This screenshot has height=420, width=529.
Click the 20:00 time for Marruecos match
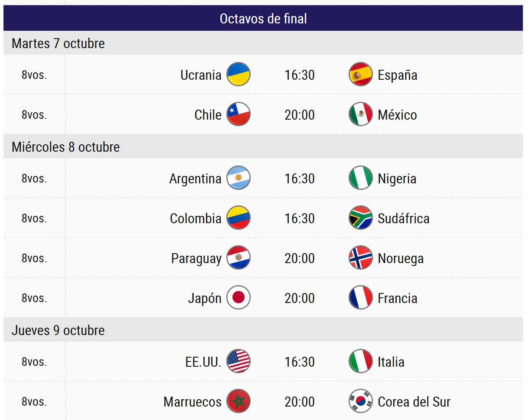point(300,402)
